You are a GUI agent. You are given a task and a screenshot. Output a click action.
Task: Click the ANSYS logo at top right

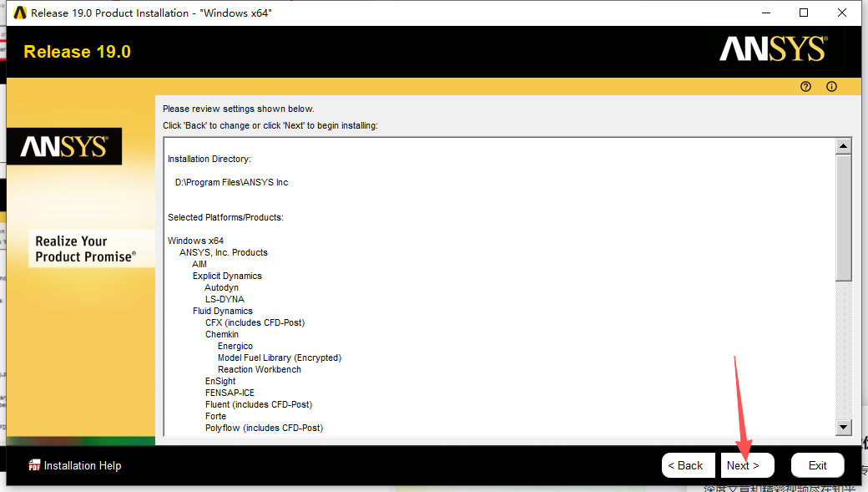[773, 50]
